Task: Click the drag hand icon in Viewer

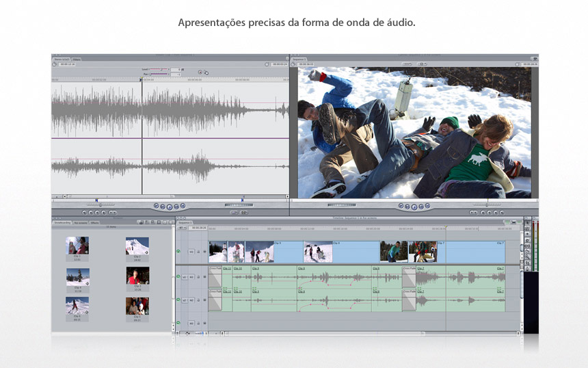Action: point(206,72)
